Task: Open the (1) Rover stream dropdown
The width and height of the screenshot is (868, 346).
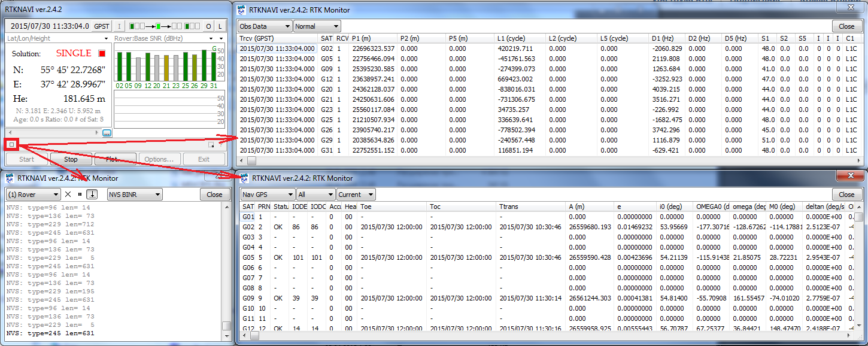Action: pos(33,195)
